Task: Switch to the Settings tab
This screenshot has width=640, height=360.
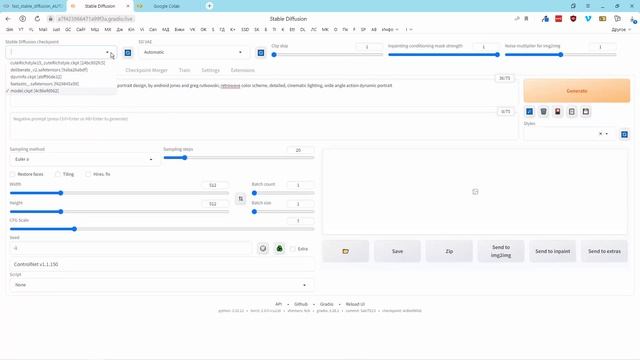Action: point(211,70)
